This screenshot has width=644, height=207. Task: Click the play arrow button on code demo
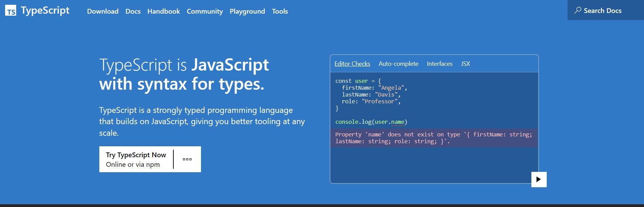pos(539,179)
